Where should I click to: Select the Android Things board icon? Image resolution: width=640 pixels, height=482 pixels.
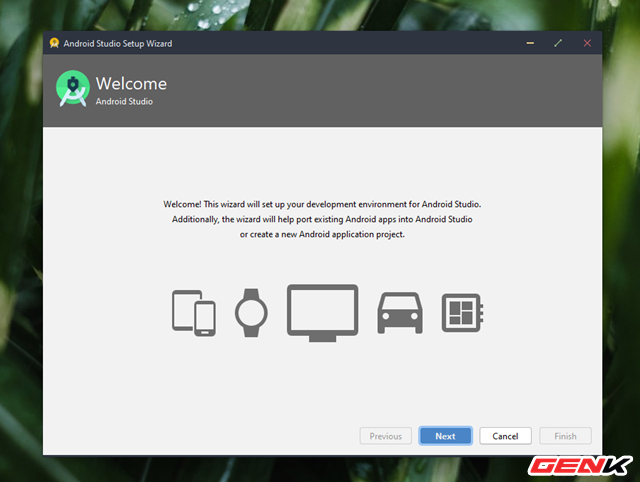point(462,313)
